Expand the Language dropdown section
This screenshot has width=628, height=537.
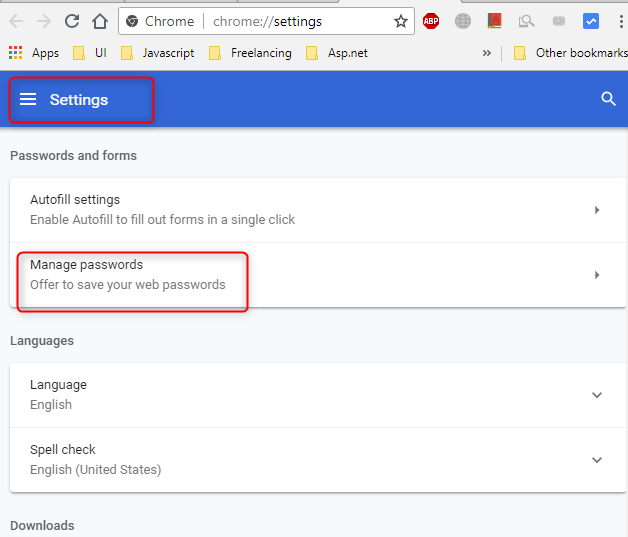(597, 395)
